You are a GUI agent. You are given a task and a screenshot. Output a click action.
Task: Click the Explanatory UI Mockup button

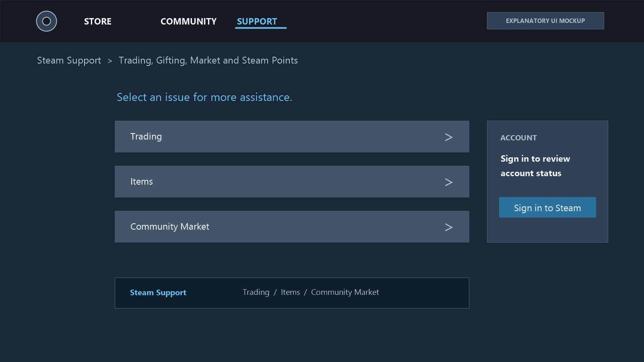point(545,21)
